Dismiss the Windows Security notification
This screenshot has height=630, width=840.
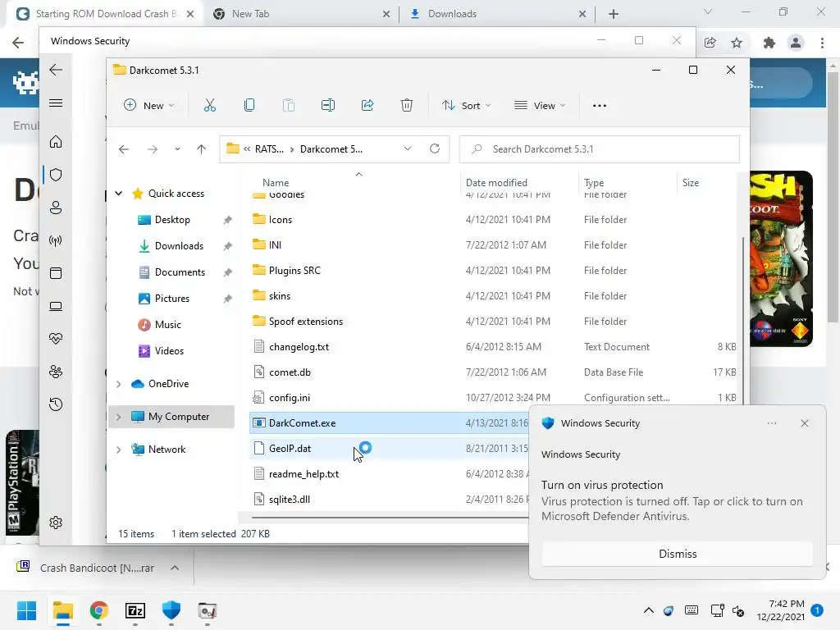pos(677,554)
